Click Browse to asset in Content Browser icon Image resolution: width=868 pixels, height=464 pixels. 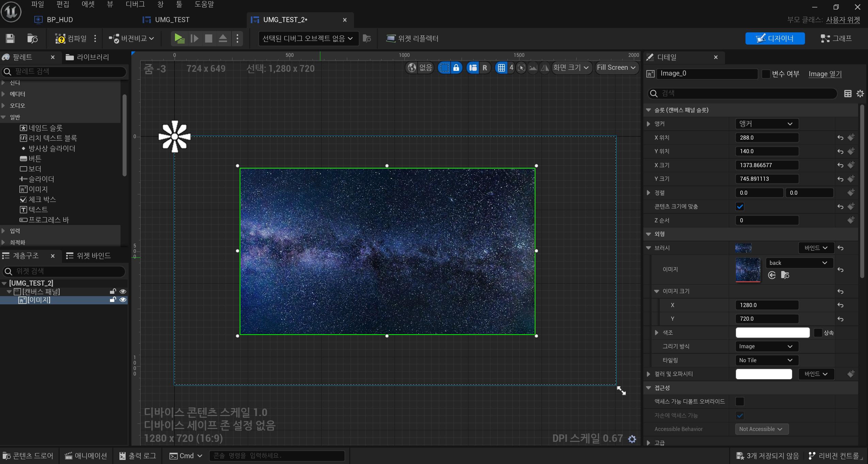(785, 275)
